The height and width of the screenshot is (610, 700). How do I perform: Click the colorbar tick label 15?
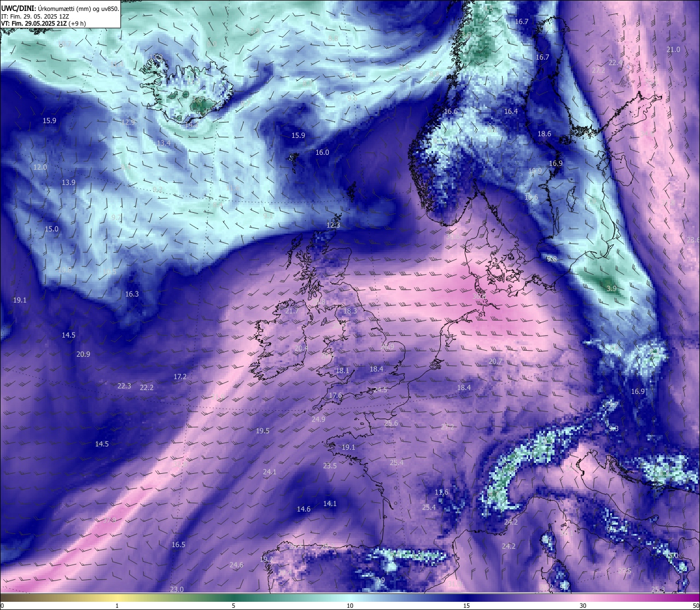[x=466, y=606]
